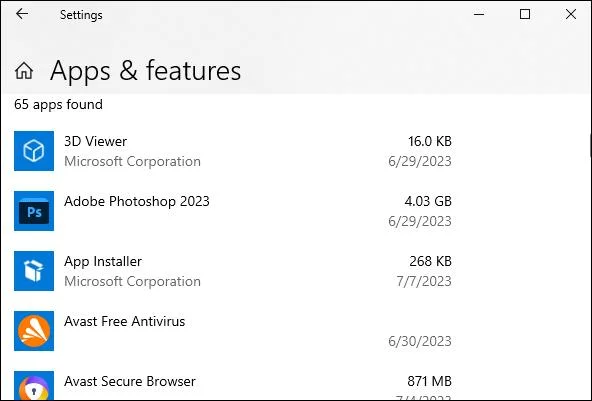
Task: Click the 6/30/2023 Avast Antivirus install date
Action: (420, 341)
